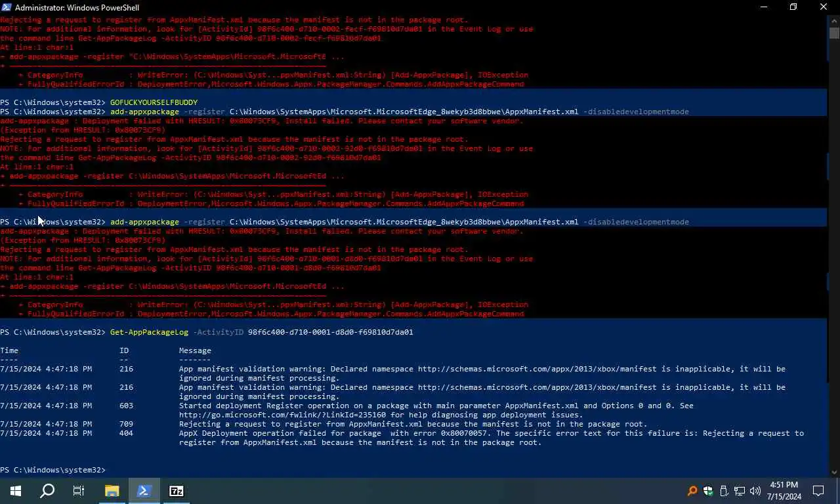
Task: Restore down the PowerShell window
Action: pos(793,7)
